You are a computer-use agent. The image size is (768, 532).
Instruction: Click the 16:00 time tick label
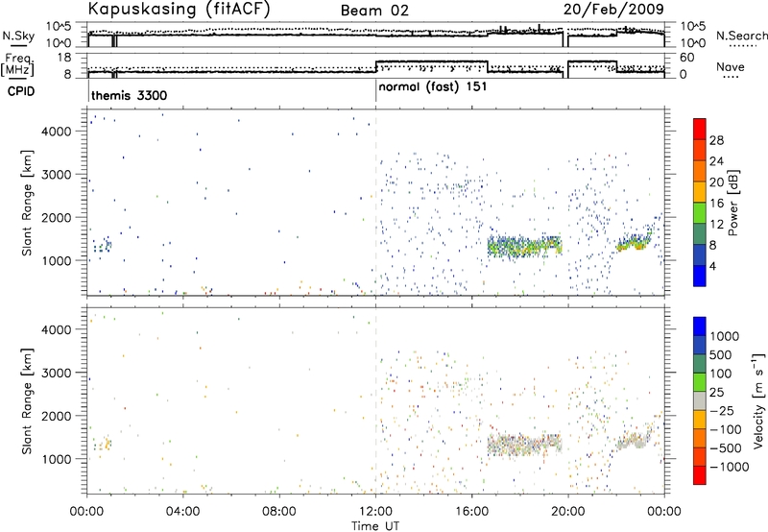(x=471, y=512)
